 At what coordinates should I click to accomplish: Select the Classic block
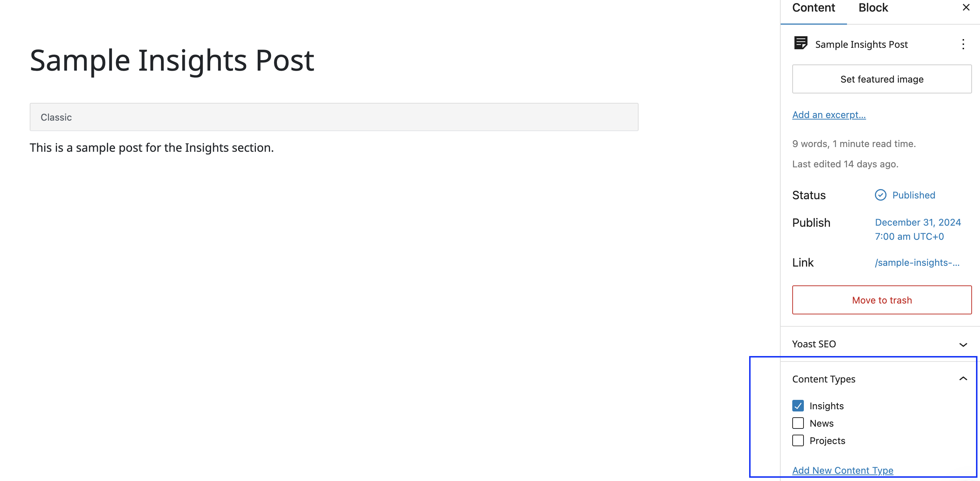(334, 117)
